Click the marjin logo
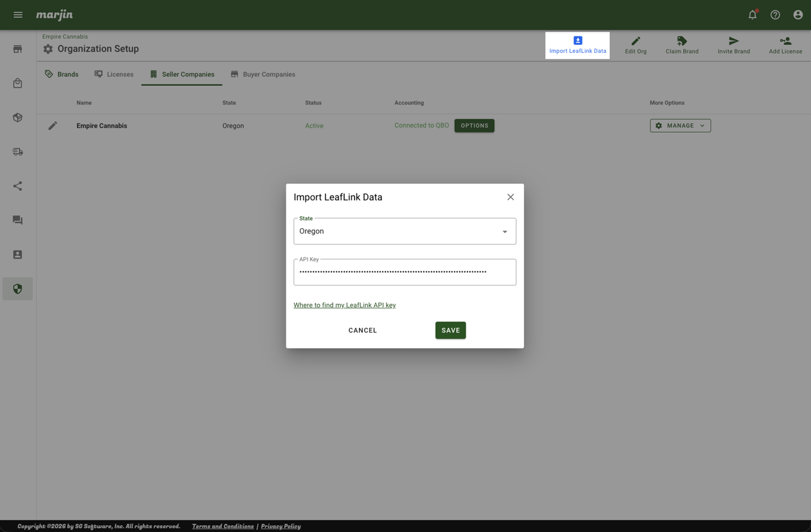The width and height of the screenshot is (811, 532). pos(54,15)
